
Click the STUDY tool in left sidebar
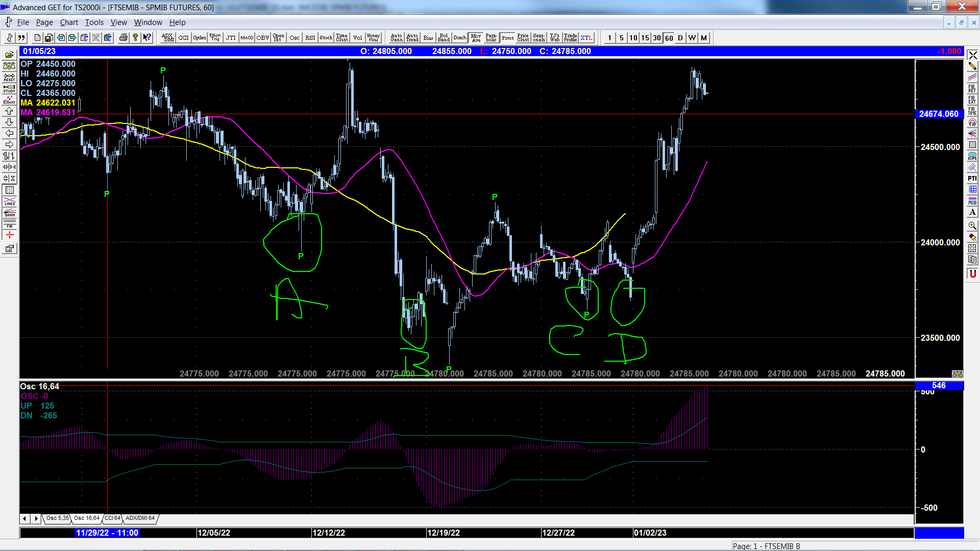(9, 88)
